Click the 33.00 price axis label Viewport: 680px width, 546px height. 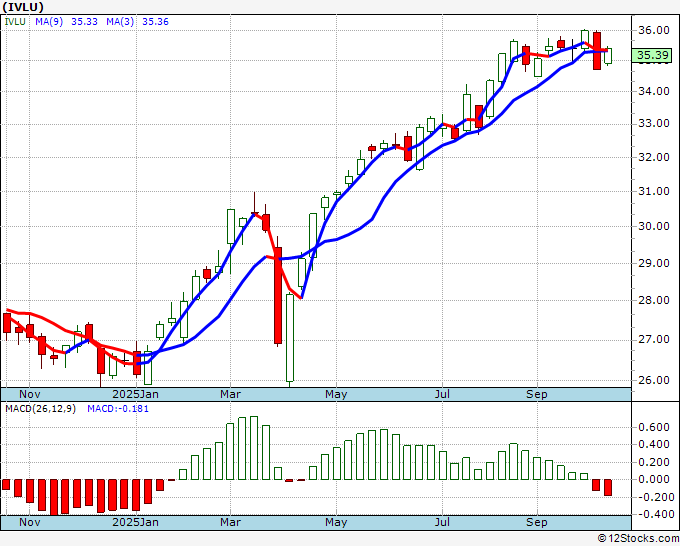tap(653, 124)
